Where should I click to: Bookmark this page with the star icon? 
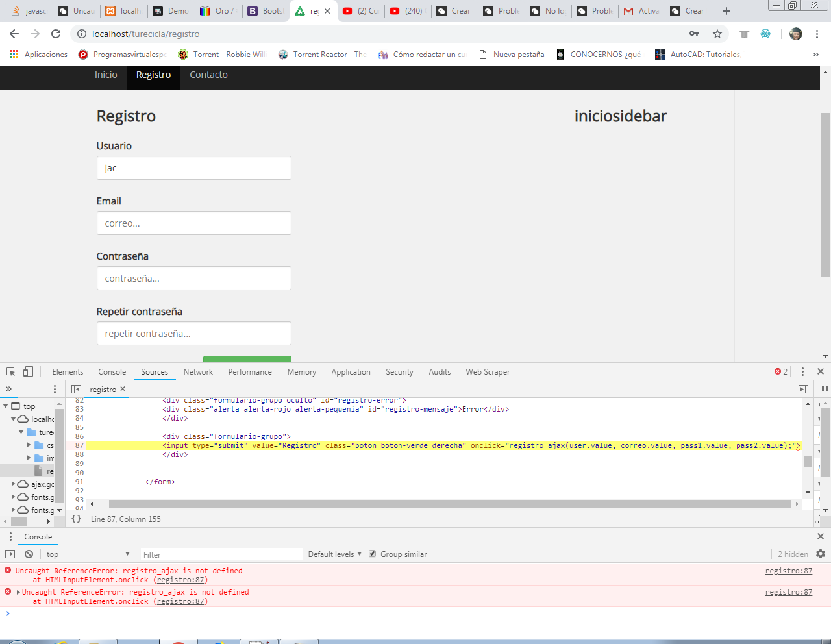(x=717, y=34)
